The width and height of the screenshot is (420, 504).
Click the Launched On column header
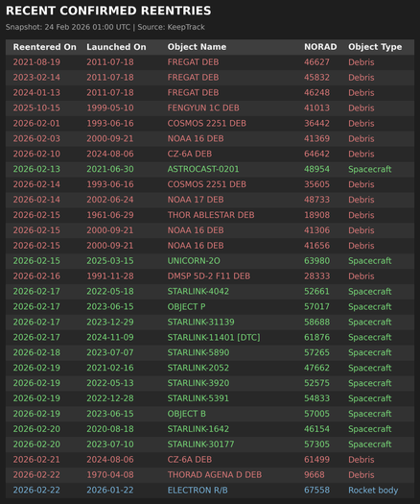coord(116,47)
